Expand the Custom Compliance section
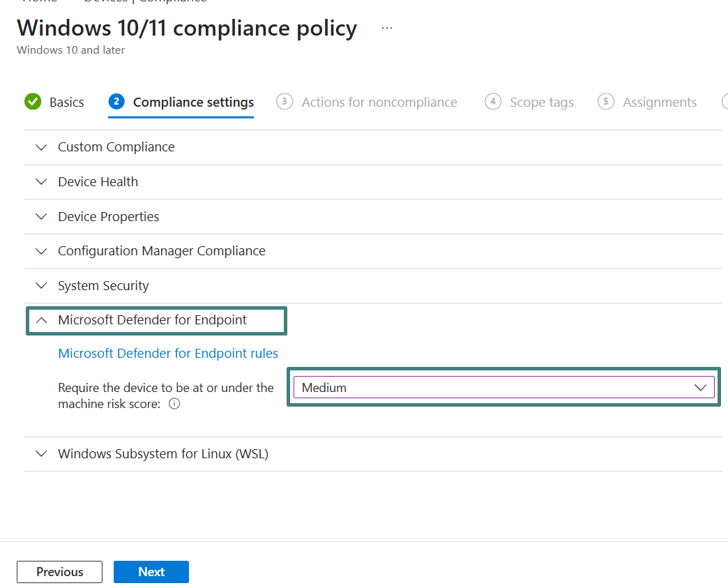 coord(116,147)
